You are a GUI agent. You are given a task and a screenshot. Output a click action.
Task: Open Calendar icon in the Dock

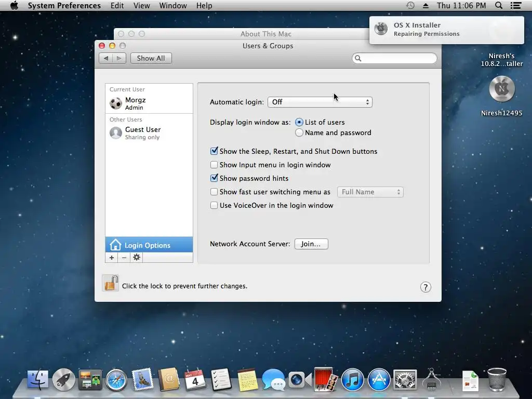(x=195, y=380)
